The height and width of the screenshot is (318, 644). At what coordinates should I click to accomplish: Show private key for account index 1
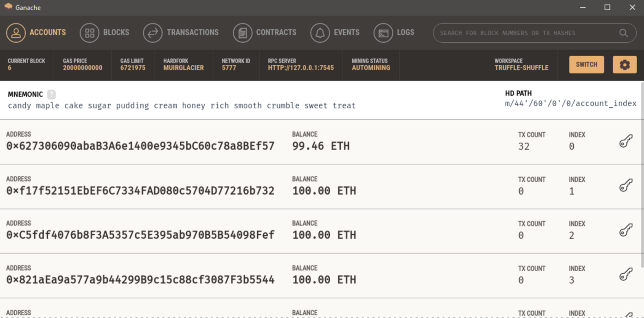626,186
